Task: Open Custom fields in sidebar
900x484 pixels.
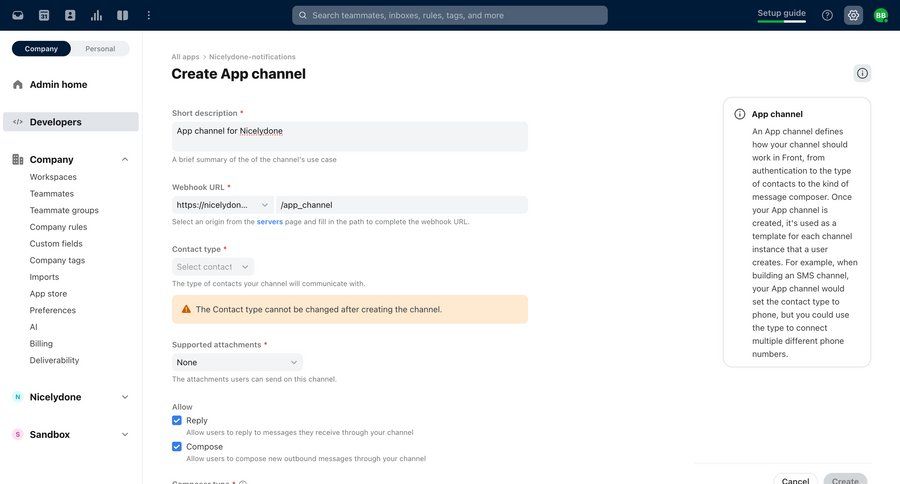Action: (x=56, y=243)
